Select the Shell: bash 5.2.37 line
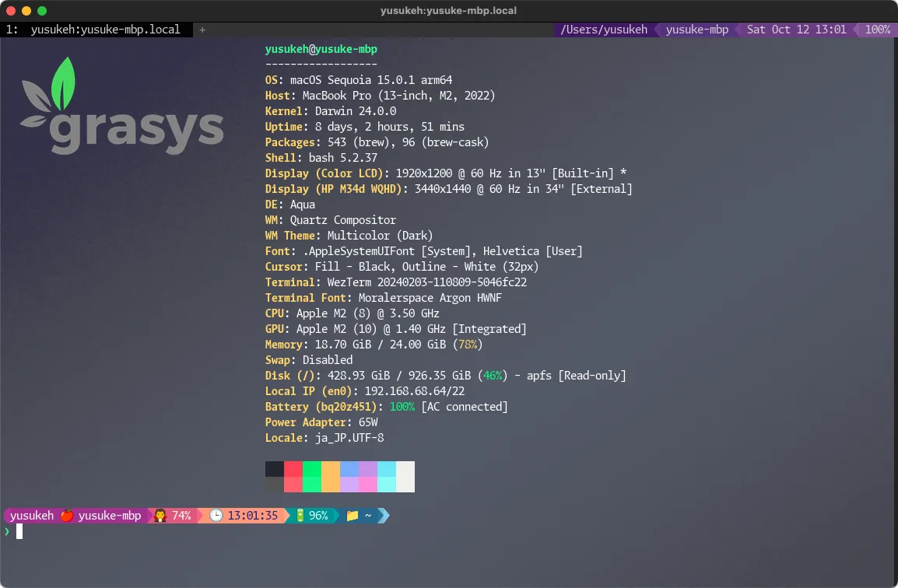This screenshot has width=898, height=588. tap(321, 157)
